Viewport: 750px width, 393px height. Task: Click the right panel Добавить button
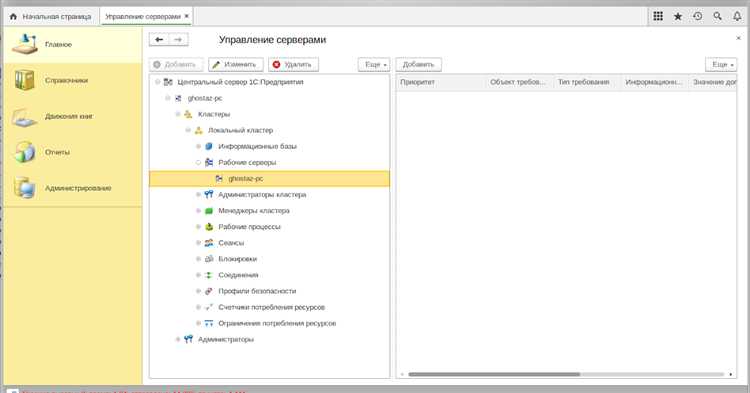[419, 65]
